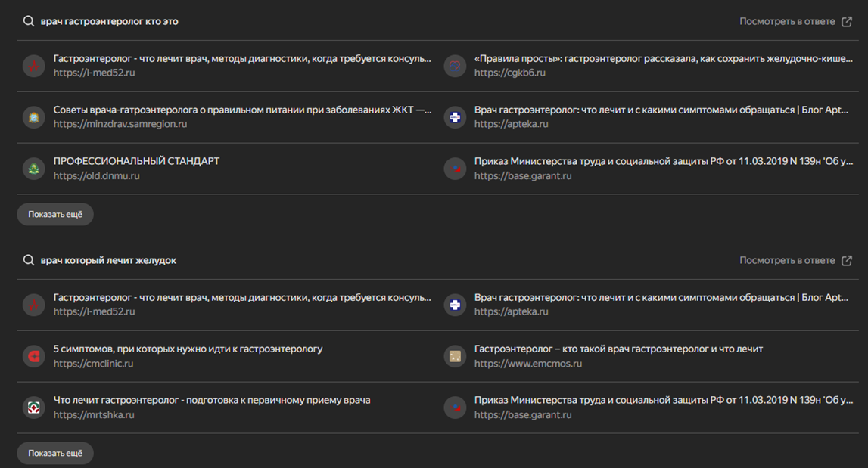Click the cgkb6.ru heart favicon

(455, 66)
